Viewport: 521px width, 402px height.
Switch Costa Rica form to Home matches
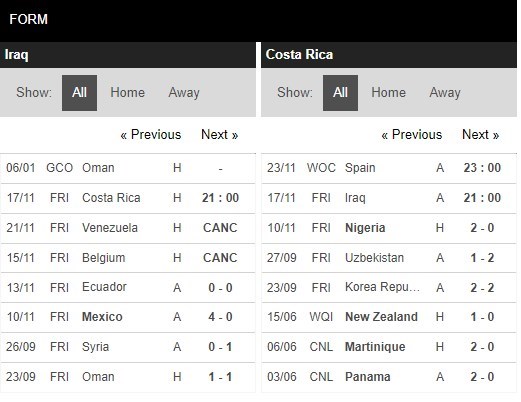[388, 93]
